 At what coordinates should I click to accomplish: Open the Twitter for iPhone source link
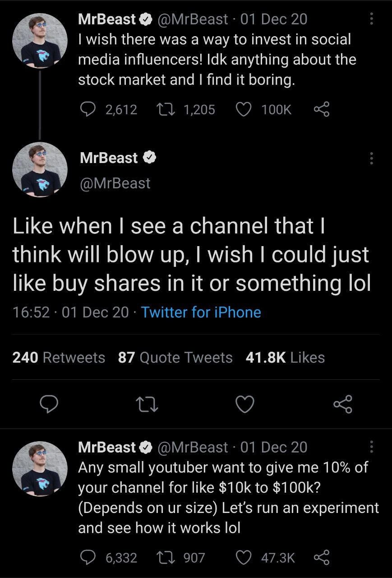[x=201, y=312]
